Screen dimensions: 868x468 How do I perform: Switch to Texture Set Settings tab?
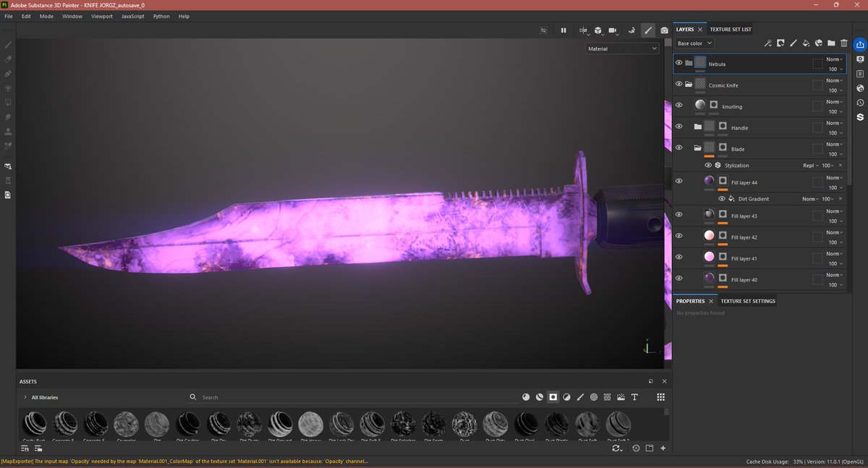(748, 301)
